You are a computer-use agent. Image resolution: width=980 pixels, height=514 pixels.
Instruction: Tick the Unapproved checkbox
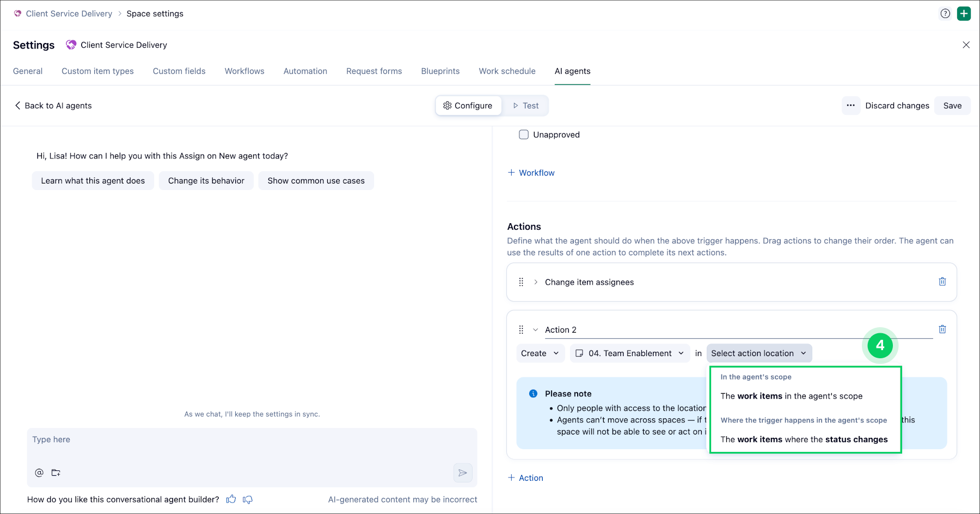(524, 134)
